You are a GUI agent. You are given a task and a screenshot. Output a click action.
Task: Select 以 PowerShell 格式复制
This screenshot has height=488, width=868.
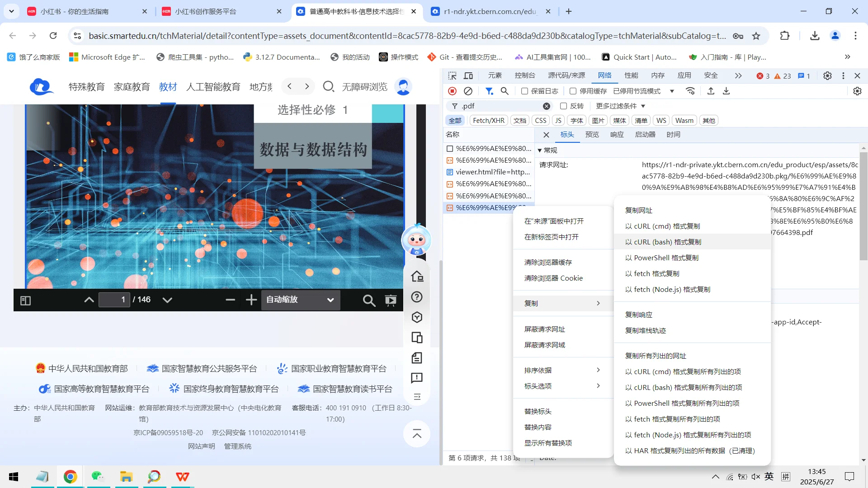[692, 258]
